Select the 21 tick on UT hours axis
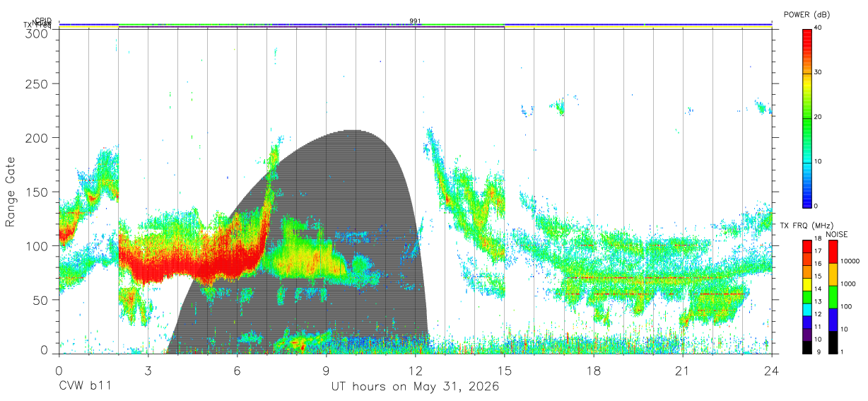 [x=683, y=370]
